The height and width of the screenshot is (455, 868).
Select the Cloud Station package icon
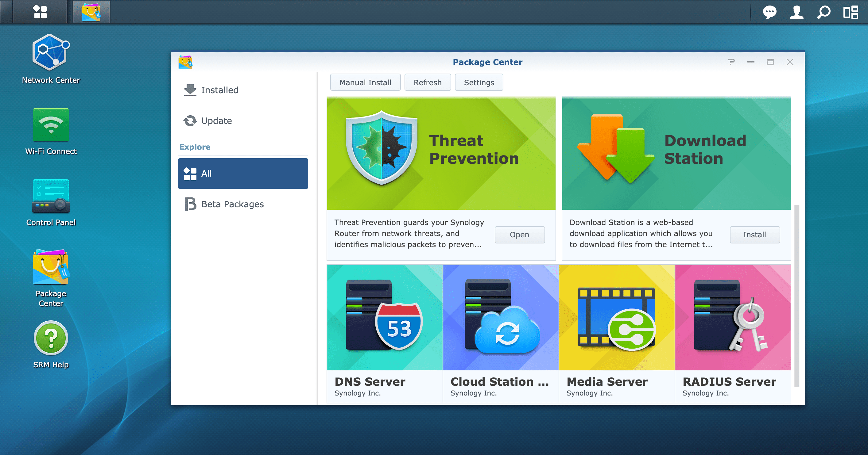501,317
